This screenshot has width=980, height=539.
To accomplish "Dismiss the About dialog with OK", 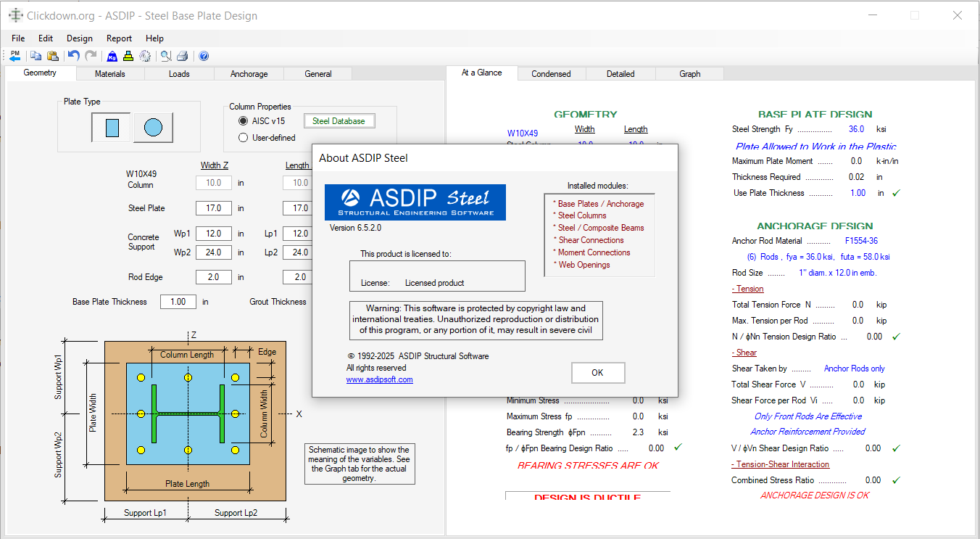I will pos(598,372).
